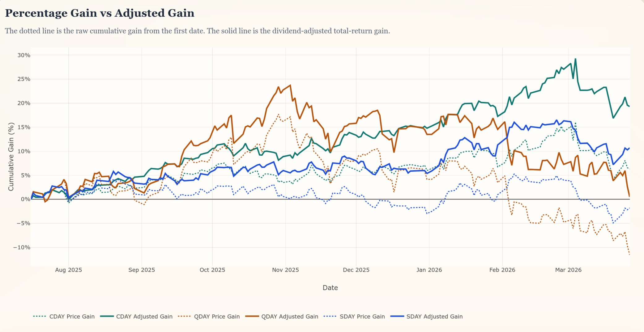
Task: Select the Sep 2025 x-axis tick label
Action: 142,270
